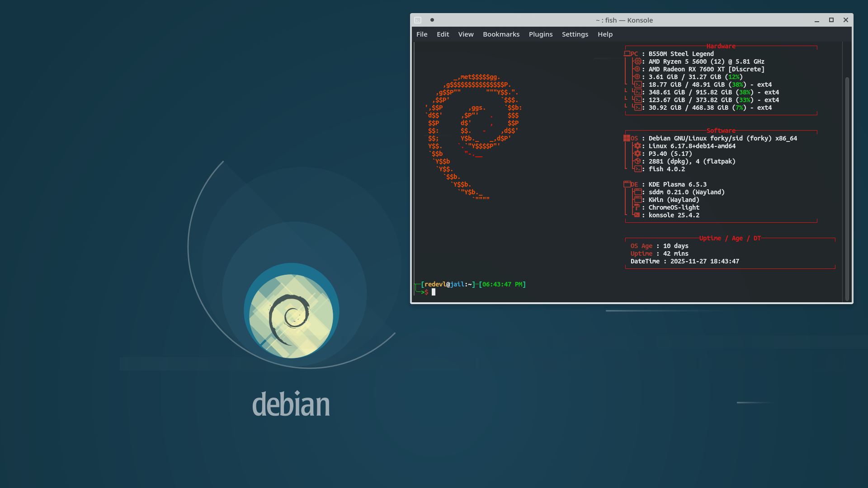Open the File menu

click(x=421, y=34)
